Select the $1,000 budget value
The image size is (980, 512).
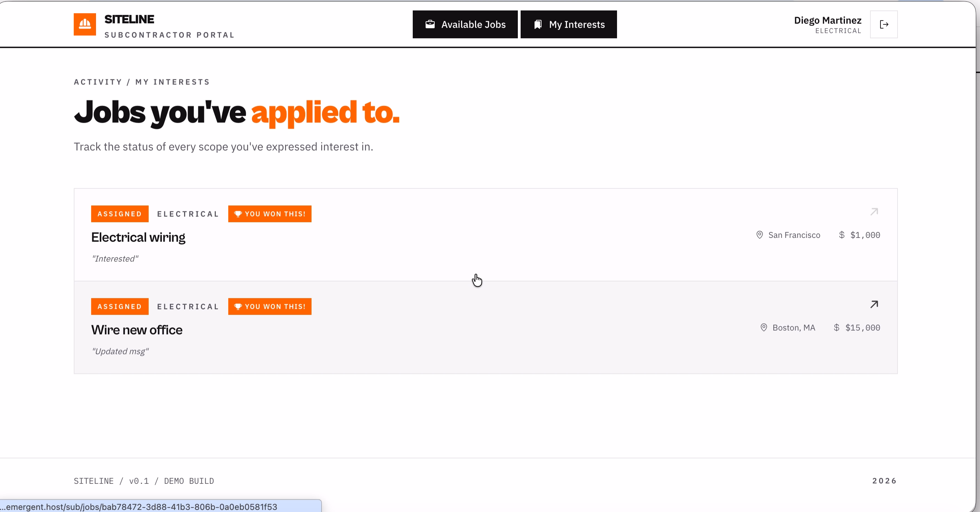point(865,235)
